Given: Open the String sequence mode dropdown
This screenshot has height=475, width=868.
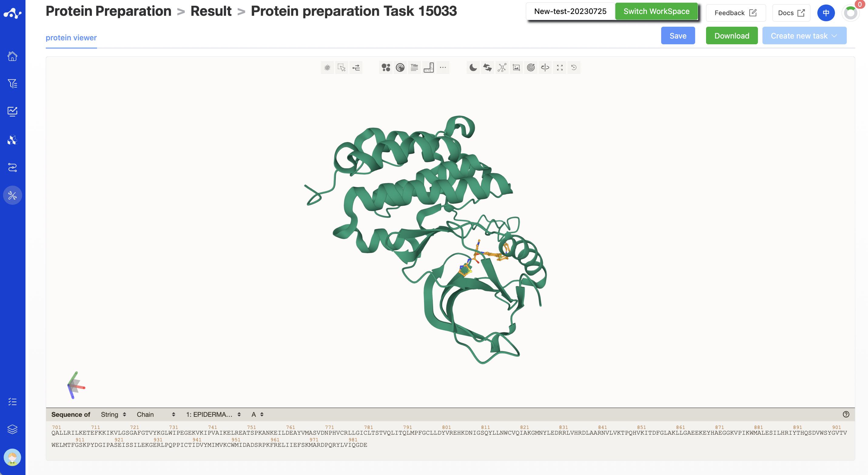Looking at the screenshot, I should 113,414.
